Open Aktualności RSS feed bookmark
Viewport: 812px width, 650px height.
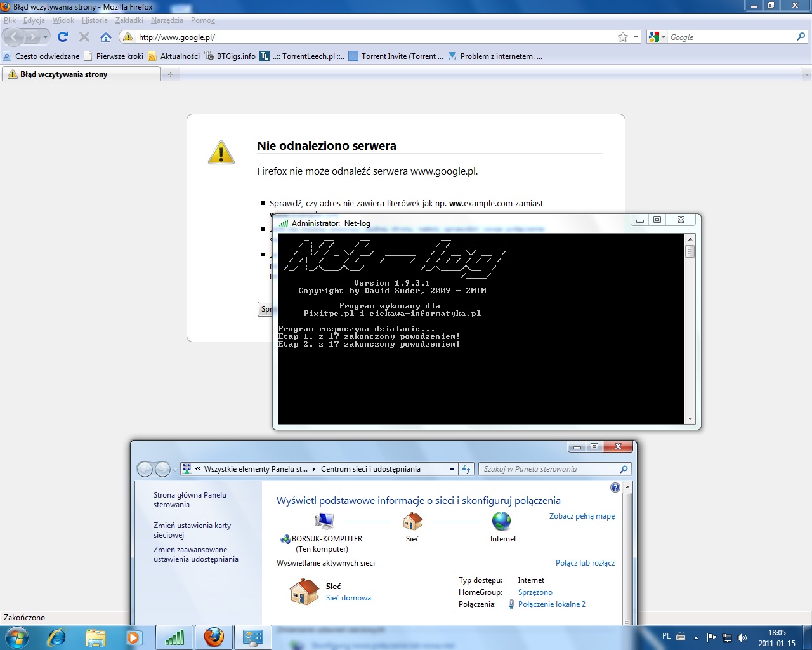click(174, 56)
